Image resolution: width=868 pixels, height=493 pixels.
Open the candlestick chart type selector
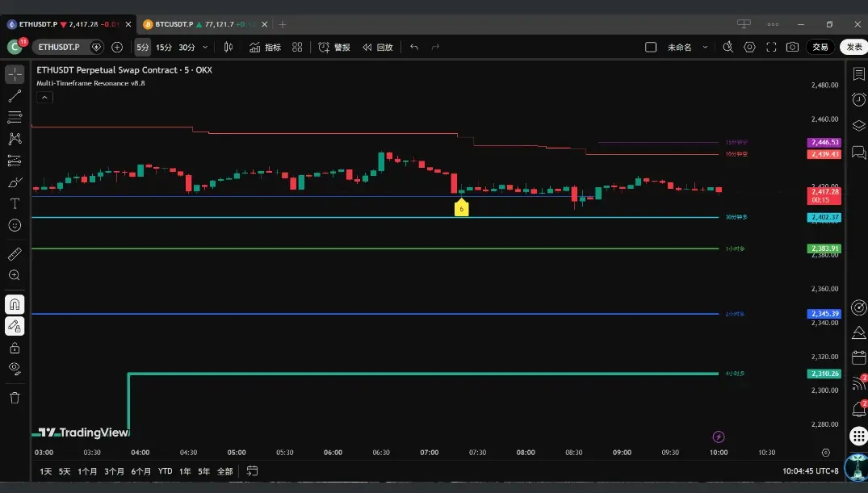point(228,47)
